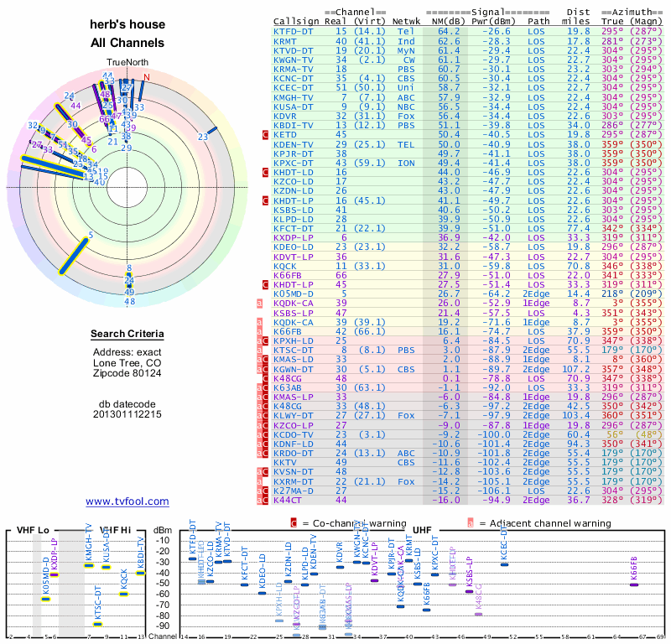Click co-channel warning icon beside KETD
This screenshot has height=644, width=671.
(x=265, y=135)
